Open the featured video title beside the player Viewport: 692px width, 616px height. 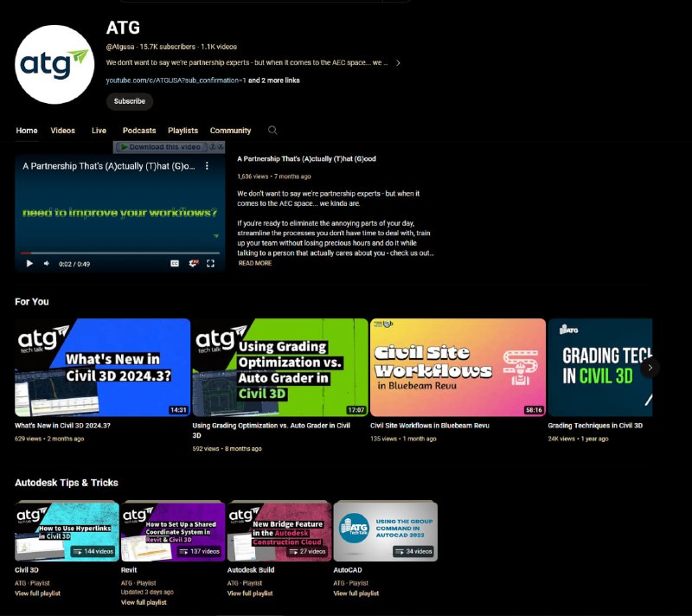(306, 159)
